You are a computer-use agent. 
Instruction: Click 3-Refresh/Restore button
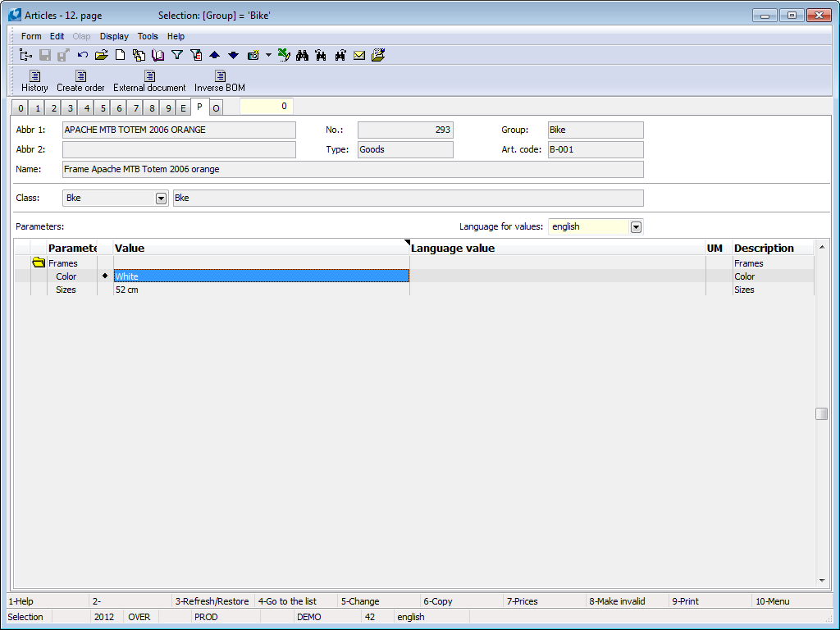[213, 601]
